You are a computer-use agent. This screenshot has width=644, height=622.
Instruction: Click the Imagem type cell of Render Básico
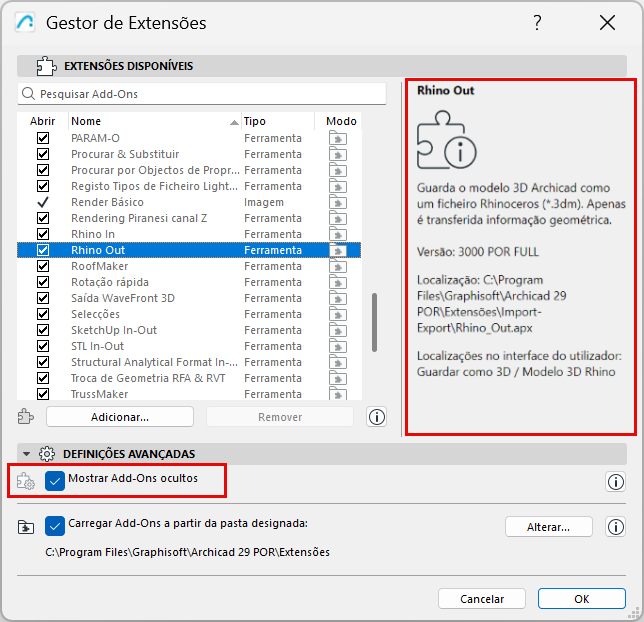tap(264, 202)
